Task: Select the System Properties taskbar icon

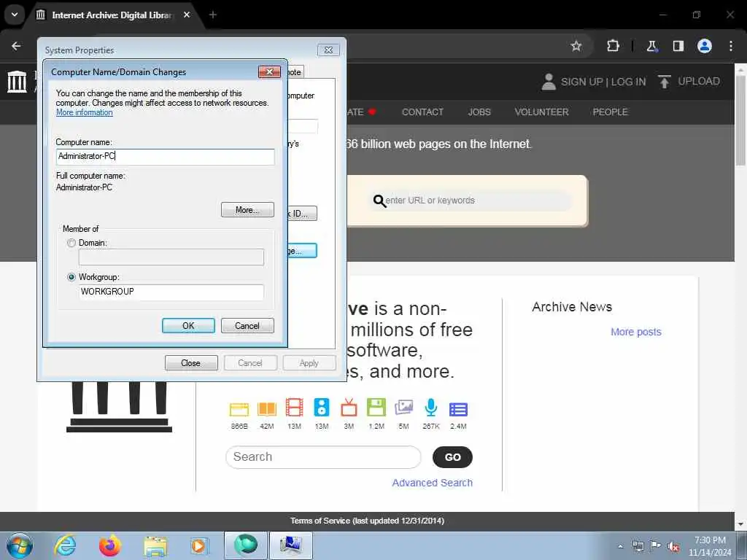Action: (x=290, y=545)
